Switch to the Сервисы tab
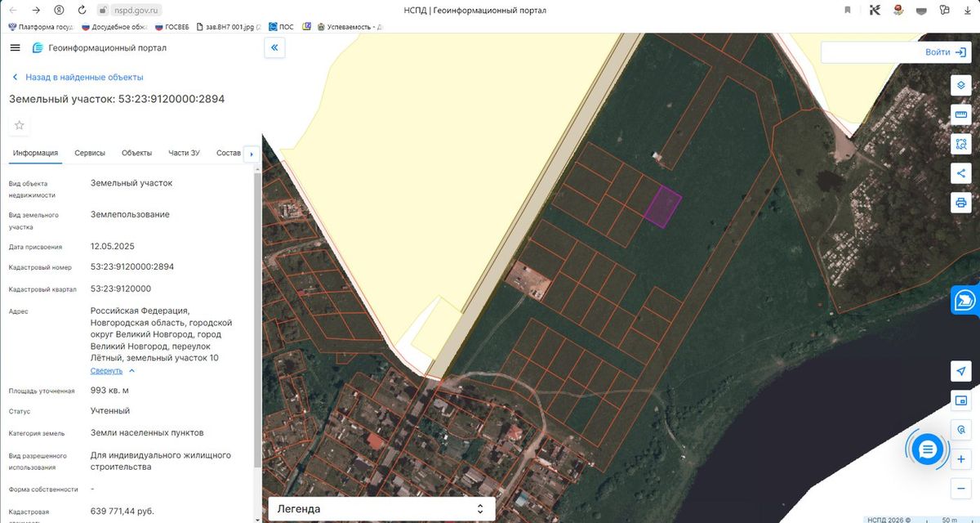This screenshot has height=523, width=980. click(x=90, y=153)
